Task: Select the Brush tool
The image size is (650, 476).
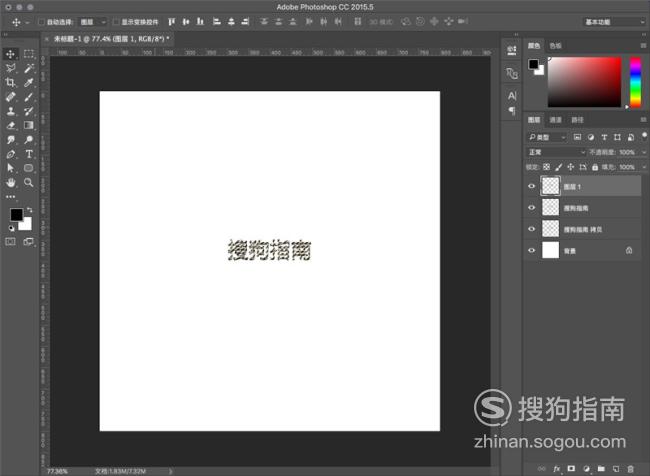Action: click(x=29, y=97)
